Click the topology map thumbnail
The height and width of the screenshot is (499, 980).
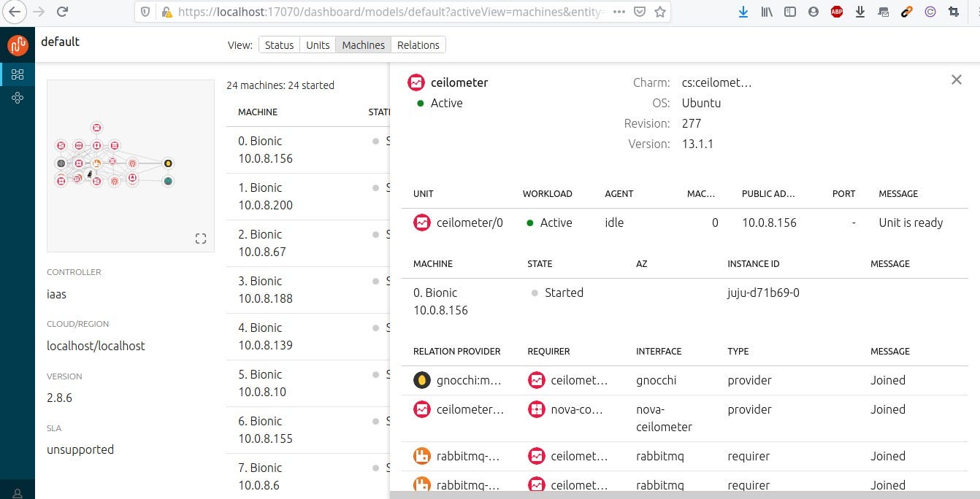[x=131, y=166]
